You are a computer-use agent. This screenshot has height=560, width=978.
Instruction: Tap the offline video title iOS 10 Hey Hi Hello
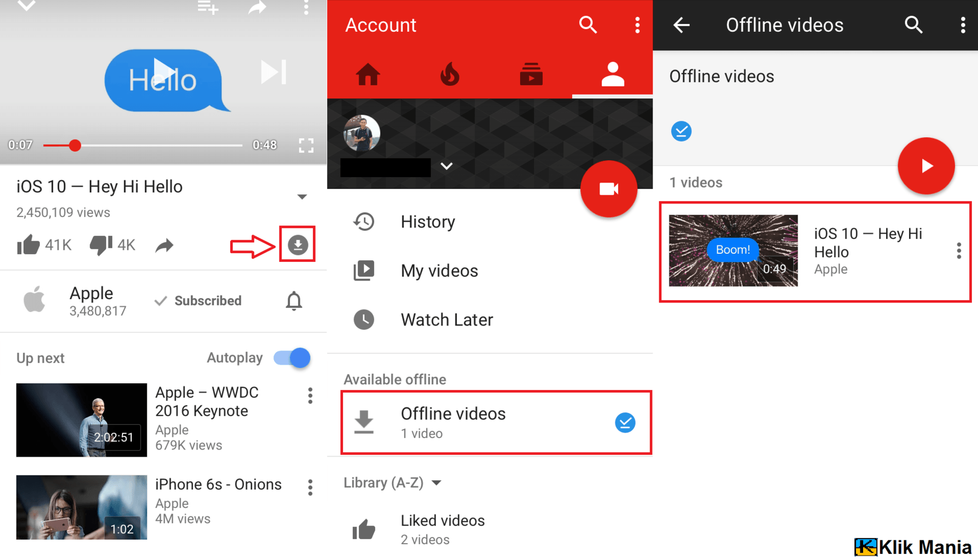pyautogui.click(x=868, y=243)
